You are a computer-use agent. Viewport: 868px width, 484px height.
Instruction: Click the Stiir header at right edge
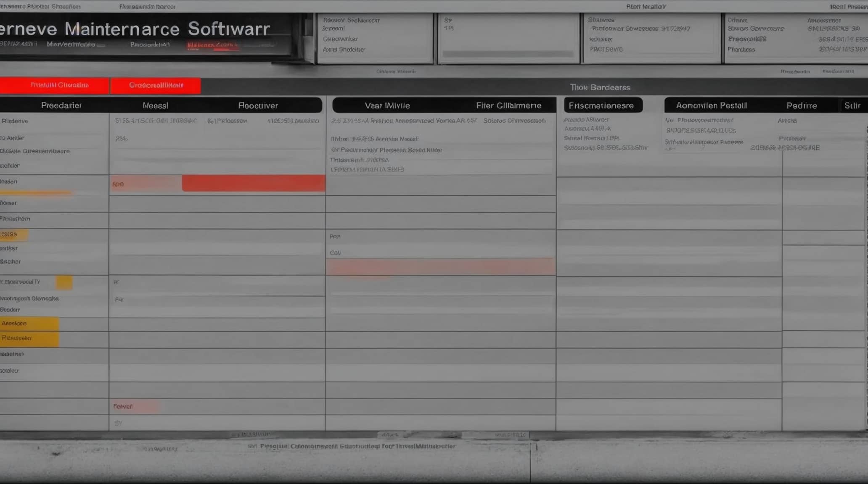852,105
